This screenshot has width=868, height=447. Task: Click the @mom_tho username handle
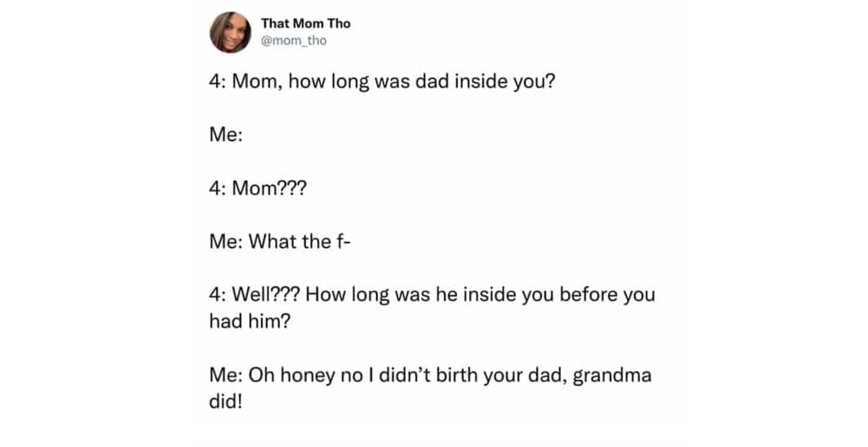point(294,40)
